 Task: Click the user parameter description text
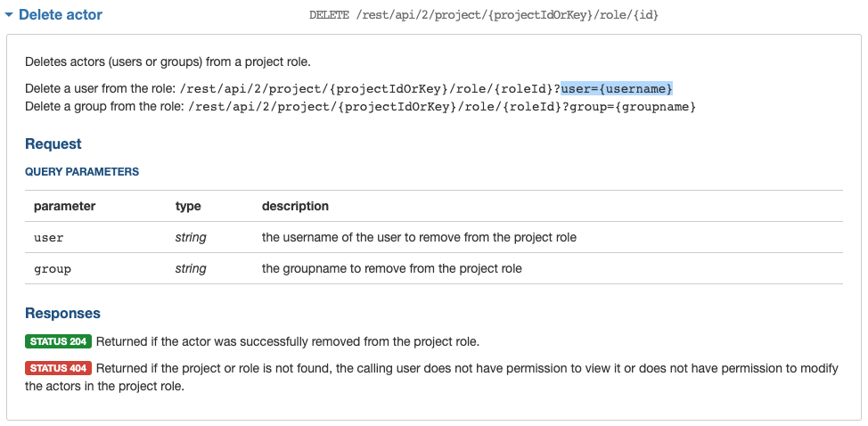(419, 238)
